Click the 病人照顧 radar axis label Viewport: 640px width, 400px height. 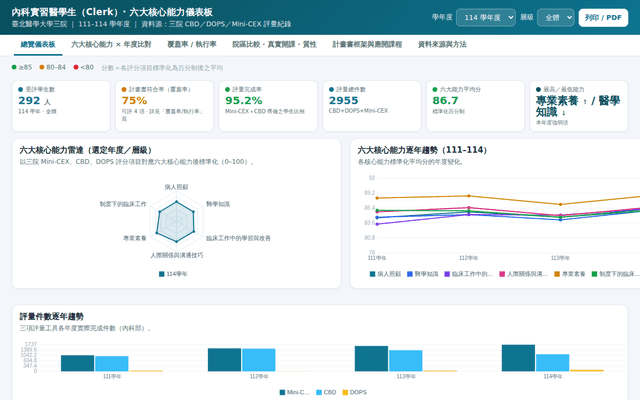pyautogui.click(x=176, y=187)
